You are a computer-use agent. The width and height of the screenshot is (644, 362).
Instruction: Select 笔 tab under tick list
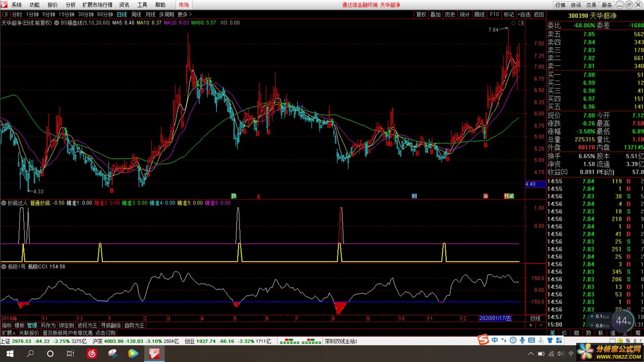click(x=552, y=333)
